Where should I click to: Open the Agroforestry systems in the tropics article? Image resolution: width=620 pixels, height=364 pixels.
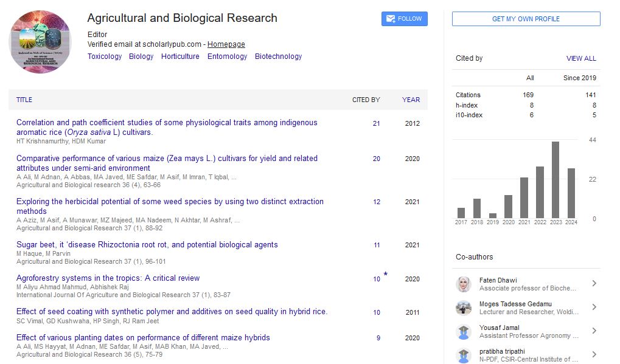point(108,278)
